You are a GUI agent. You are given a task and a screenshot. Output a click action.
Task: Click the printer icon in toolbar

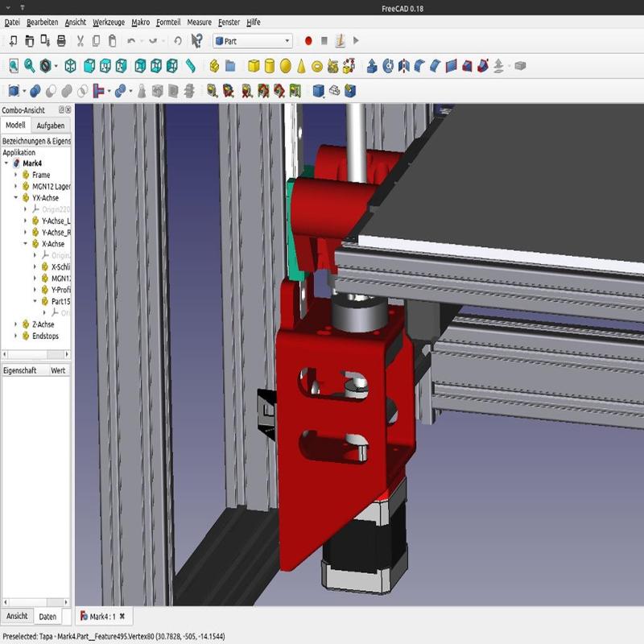pyautogui.click(x=62, y=40)
